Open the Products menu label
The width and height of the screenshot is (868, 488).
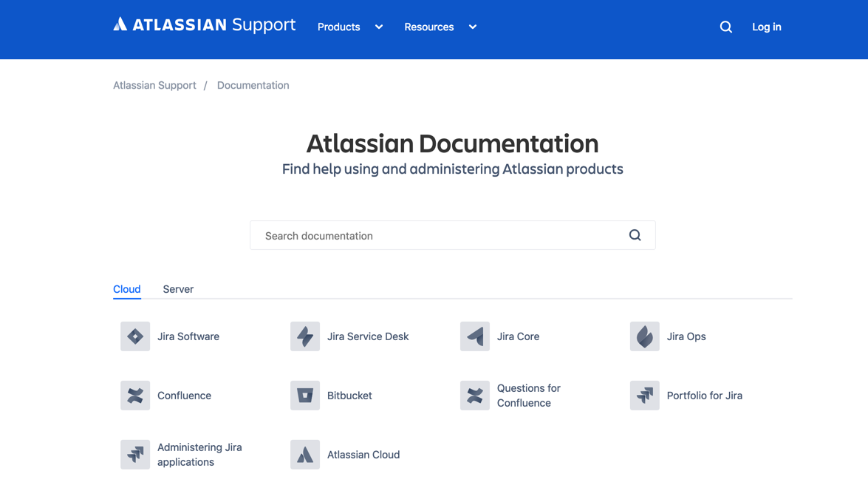point(339,27)
